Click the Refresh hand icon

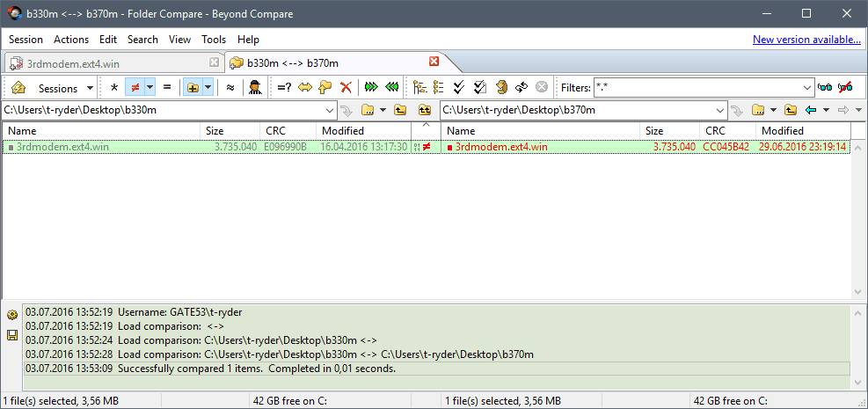(x=501, y=87)
